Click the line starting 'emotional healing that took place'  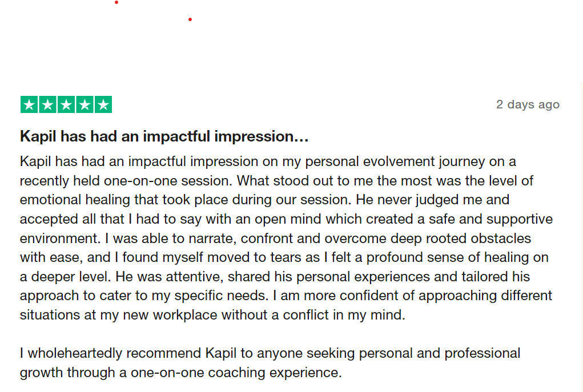click(x=265, y=200)
